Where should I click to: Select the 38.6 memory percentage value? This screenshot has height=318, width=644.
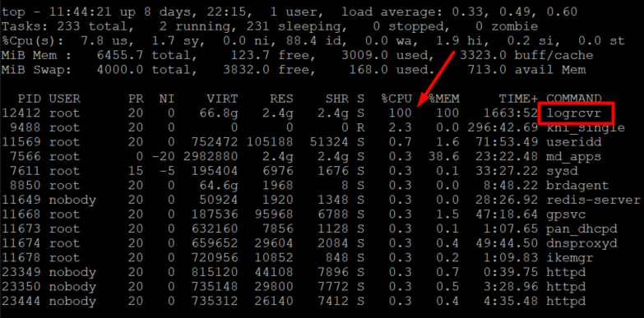pyautogui.click(x=444, y=157)
